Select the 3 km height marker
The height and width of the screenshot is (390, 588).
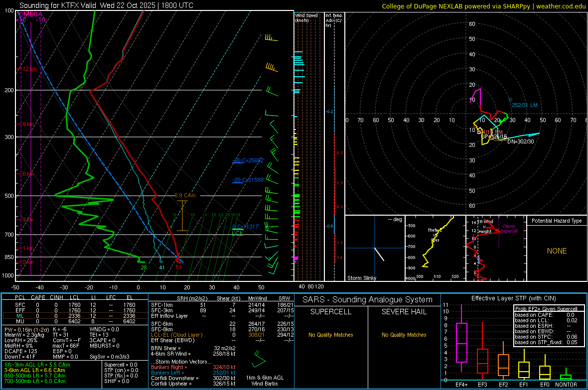pos(28,220)
